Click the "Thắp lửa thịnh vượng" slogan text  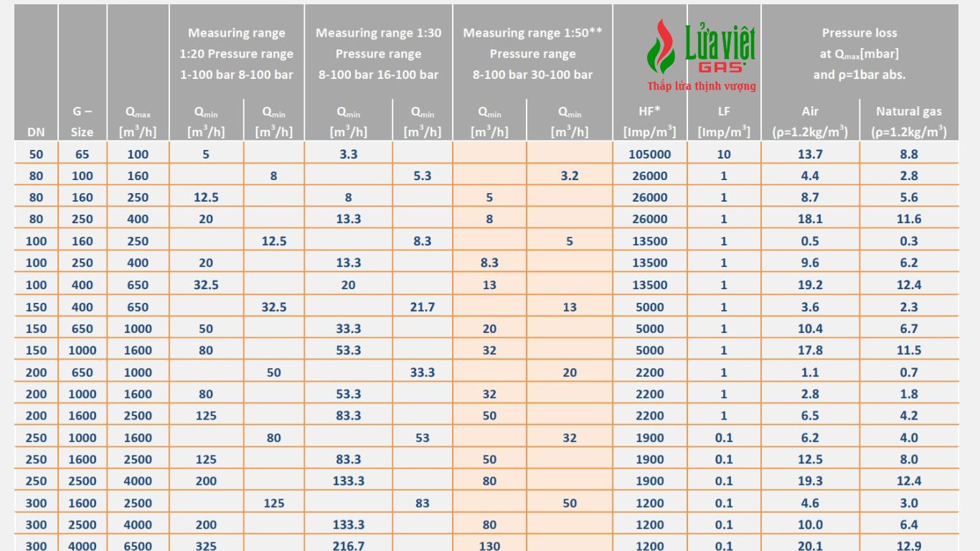(x=701, y=86)
